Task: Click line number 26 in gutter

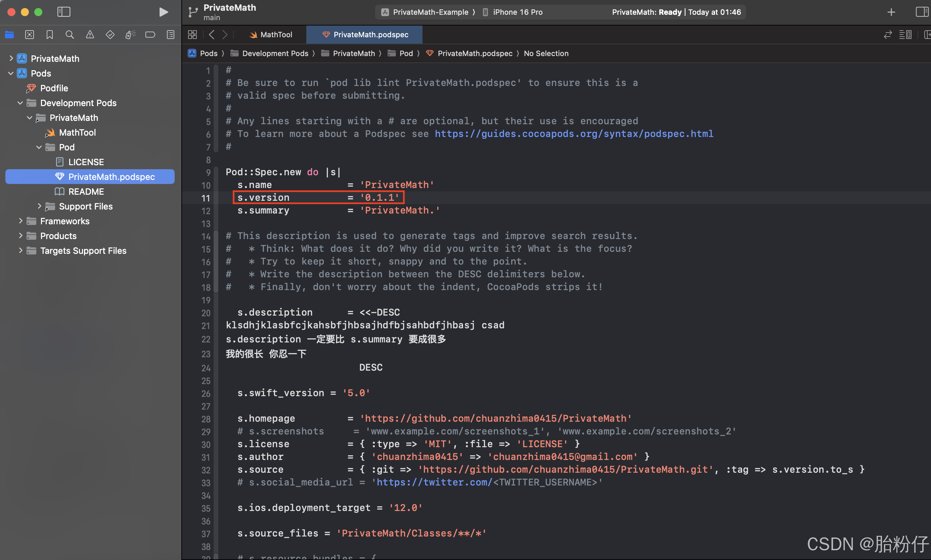Action: click(x=205, y=393)
